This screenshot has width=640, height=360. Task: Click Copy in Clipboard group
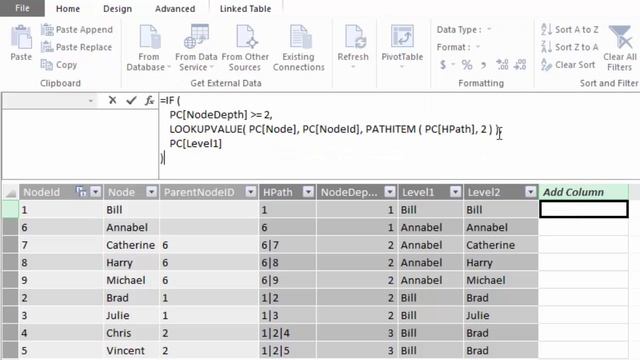pyautogui.click(x=59, y=65)
